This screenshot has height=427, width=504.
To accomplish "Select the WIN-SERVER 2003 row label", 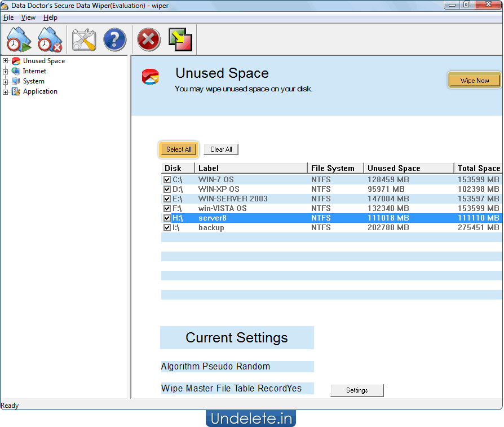I will 233,199.
